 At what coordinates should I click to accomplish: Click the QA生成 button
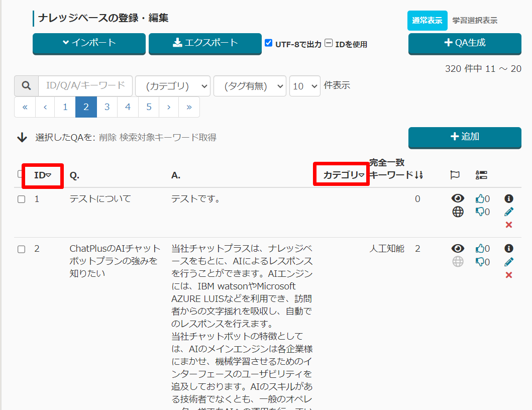coord(465,43)
